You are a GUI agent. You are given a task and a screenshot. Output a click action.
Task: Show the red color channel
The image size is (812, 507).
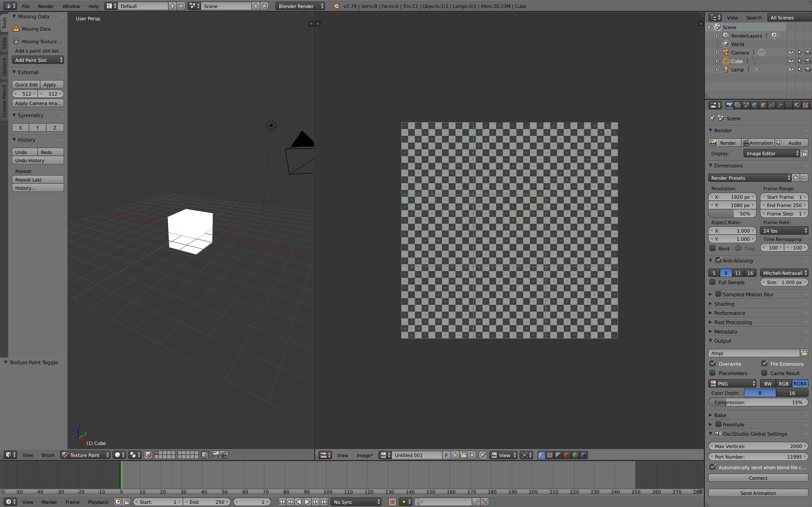(567, 455)
